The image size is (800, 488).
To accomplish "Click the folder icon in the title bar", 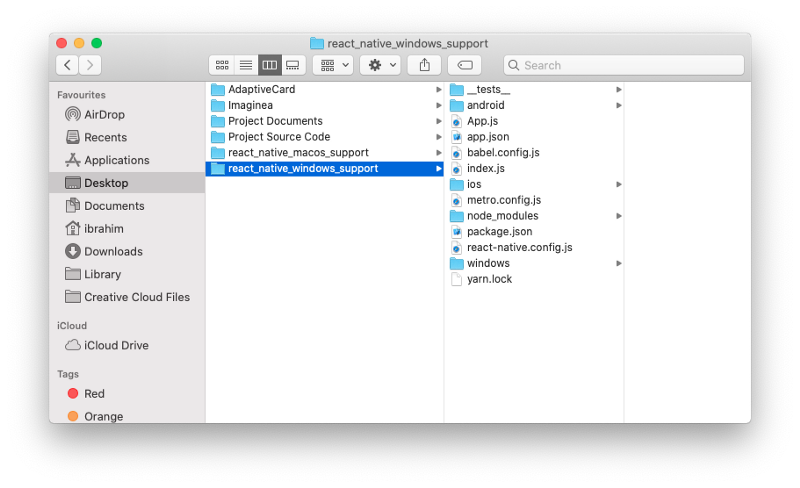I will click(317, 43).
